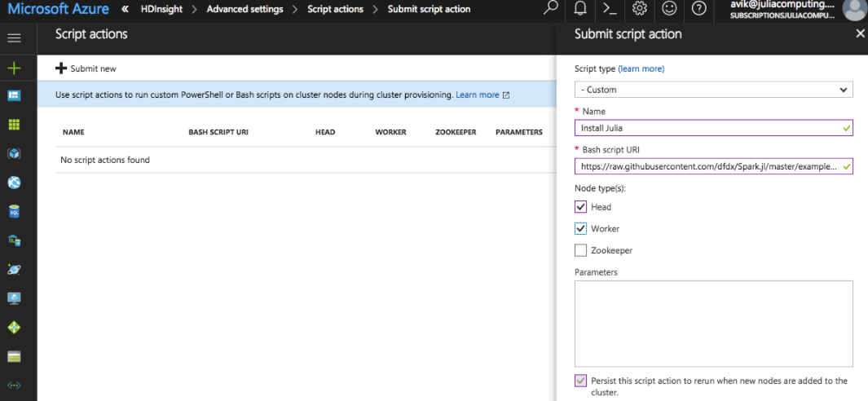Image resolution: width=868 pixels, height=401 pixels.
Task: Open Virtual networks icon in sidebar
Action: (14, 385)
